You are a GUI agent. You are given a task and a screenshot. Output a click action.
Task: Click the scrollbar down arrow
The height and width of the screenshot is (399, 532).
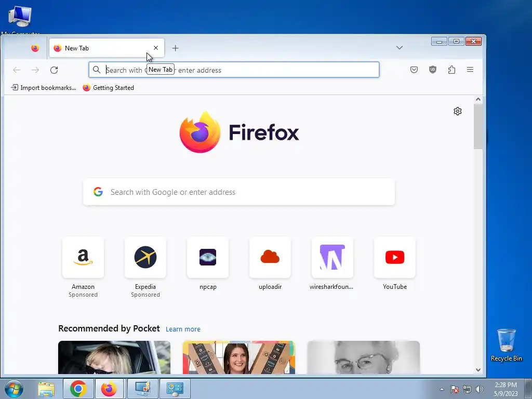coord(478,370)
